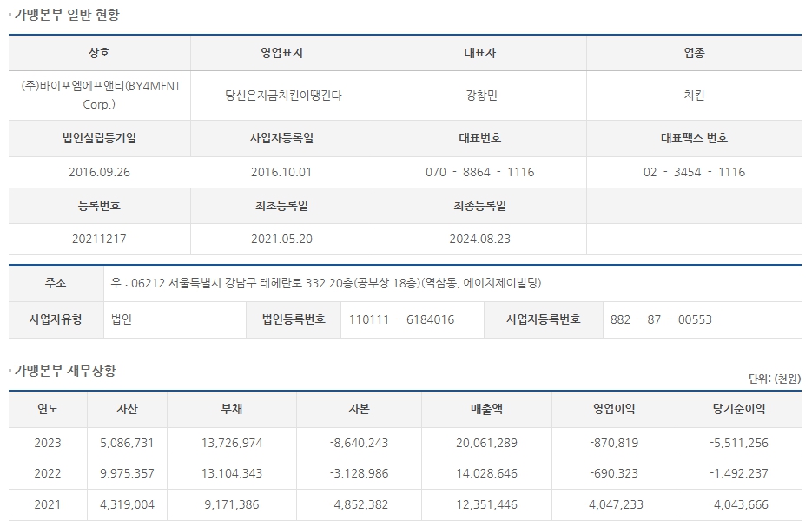Select 2022 net income -1,492,237
Image resolution: width=812 pixels, height=527 pixels.
click(739, 474)
